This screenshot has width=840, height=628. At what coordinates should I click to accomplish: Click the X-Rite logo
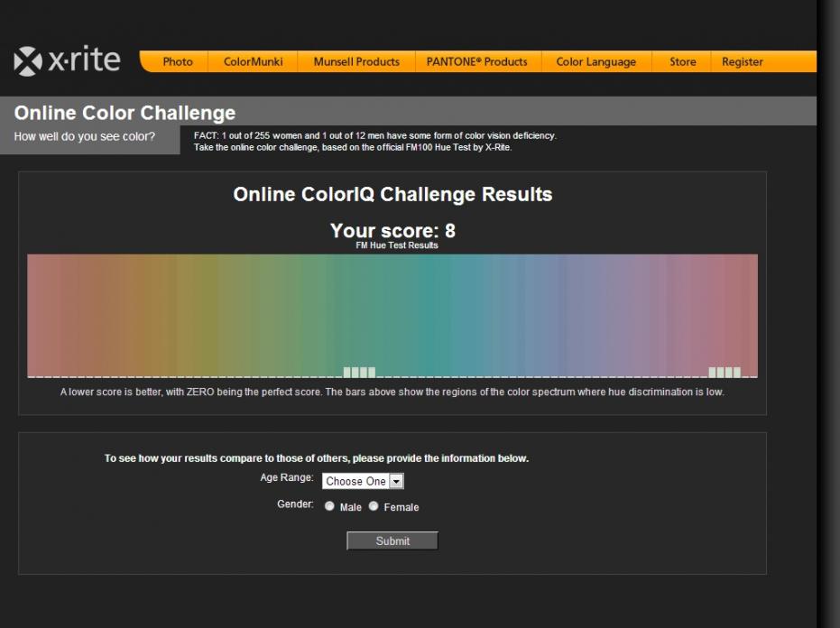[x=67, y=60]
